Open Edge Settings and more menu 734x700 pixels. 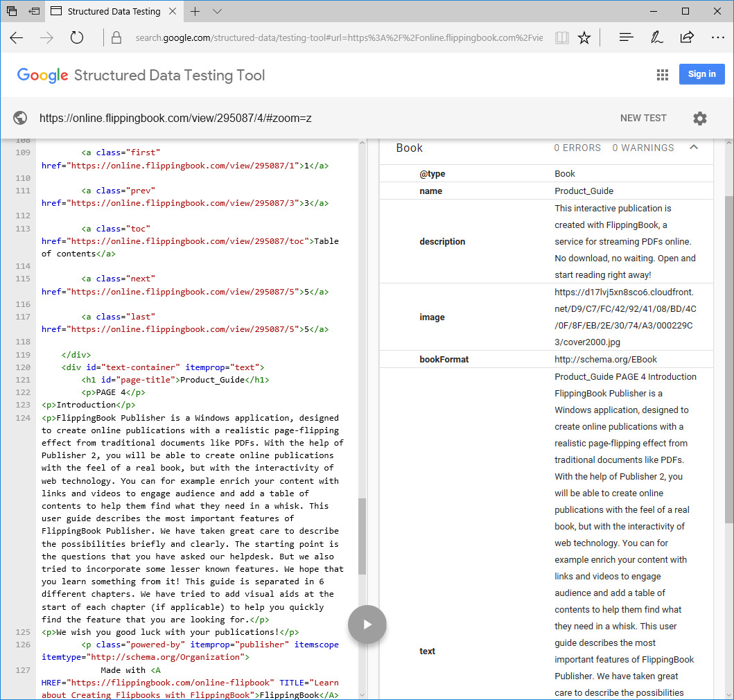(x=717, y=37)
